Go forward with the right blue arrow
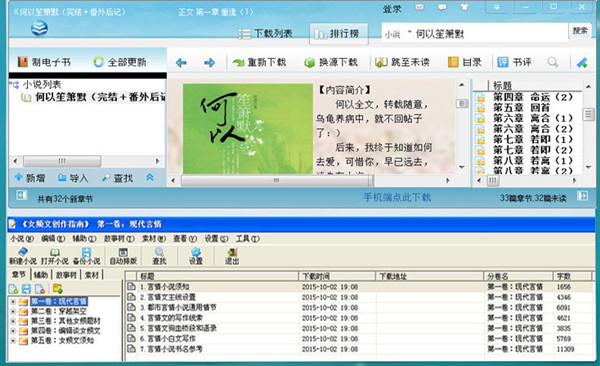This screenshot has width=600, height=366. coord(209,62)
